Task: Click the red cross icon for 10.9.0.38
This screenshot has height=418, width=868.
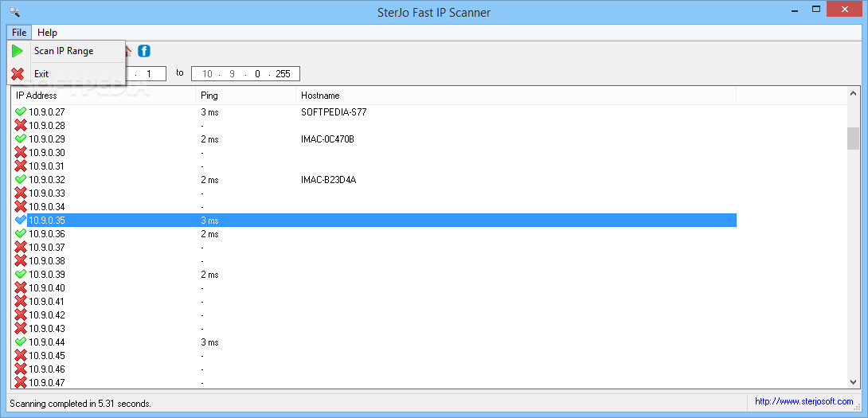Action: pyautogui.click(x=21, y=261)
